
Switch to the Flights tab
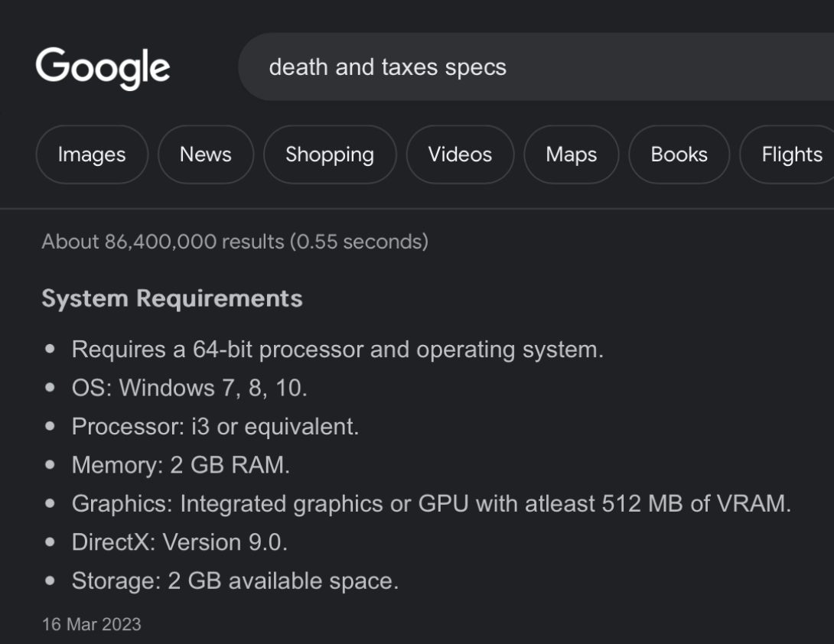[x=787, y=154]
